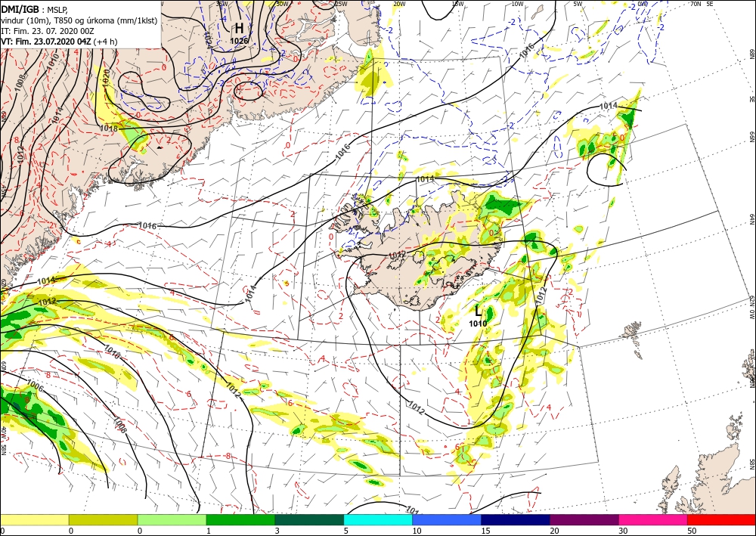Click the '50' value under the legend
Viewport: 756px width, 536px height.
(x=692, y=531)
